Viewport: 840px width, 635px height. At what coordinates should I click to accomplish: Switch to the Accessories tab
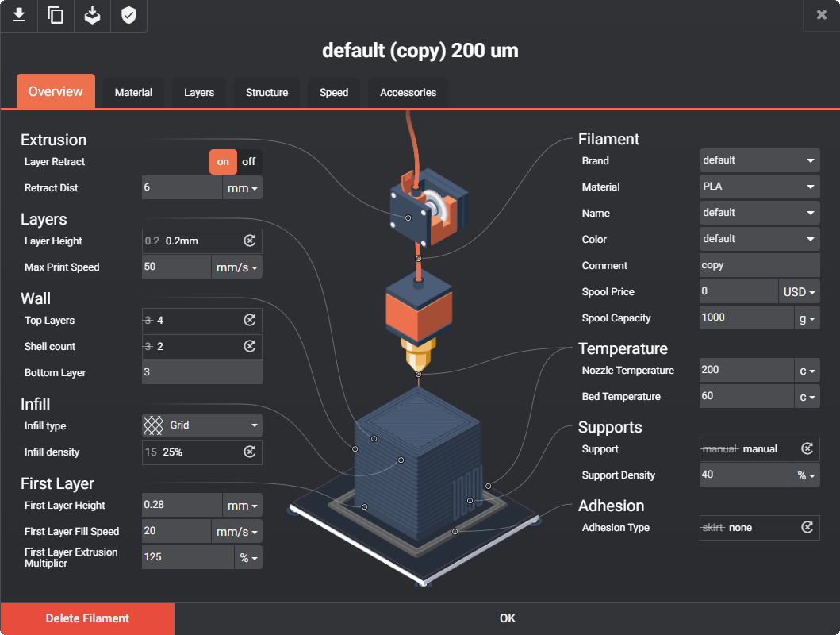point(408,93)
